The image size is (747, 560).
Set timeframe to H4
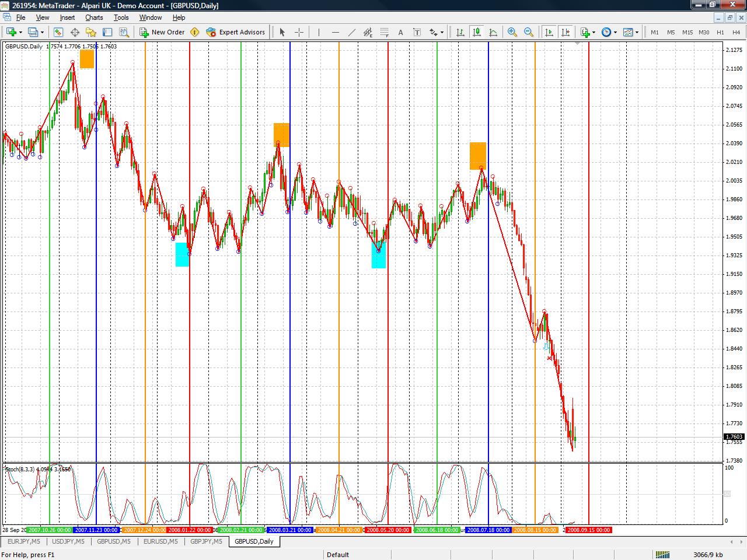point(736,32)
